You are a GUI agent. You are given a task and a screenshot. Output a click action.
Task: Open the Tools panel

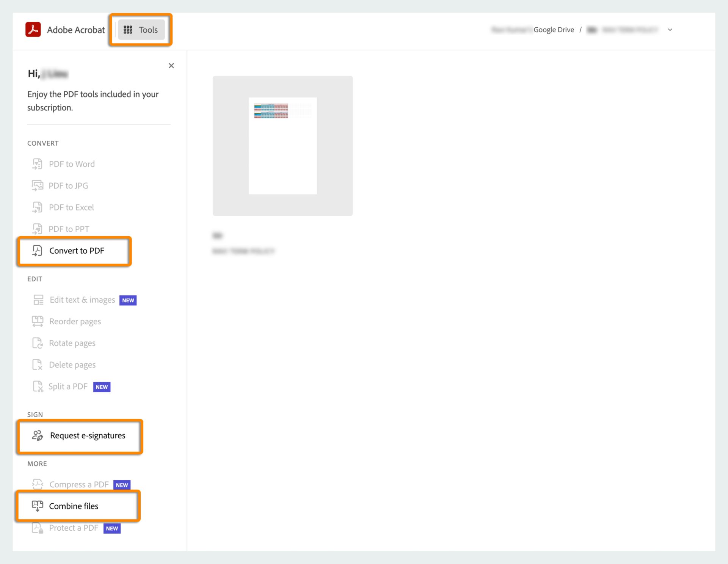[x=141, y=30]
